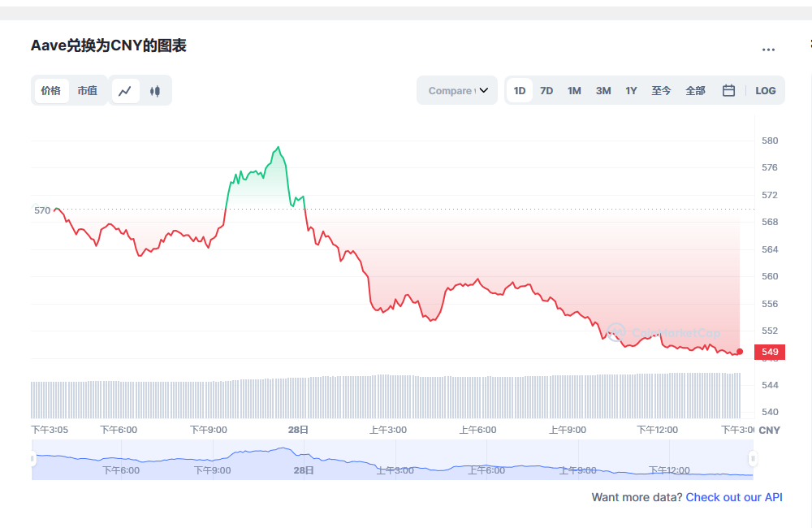Toggle LOG scale on the chart
Image resolution: width=812 pixels, height=528 pixels.
point(766,91)
